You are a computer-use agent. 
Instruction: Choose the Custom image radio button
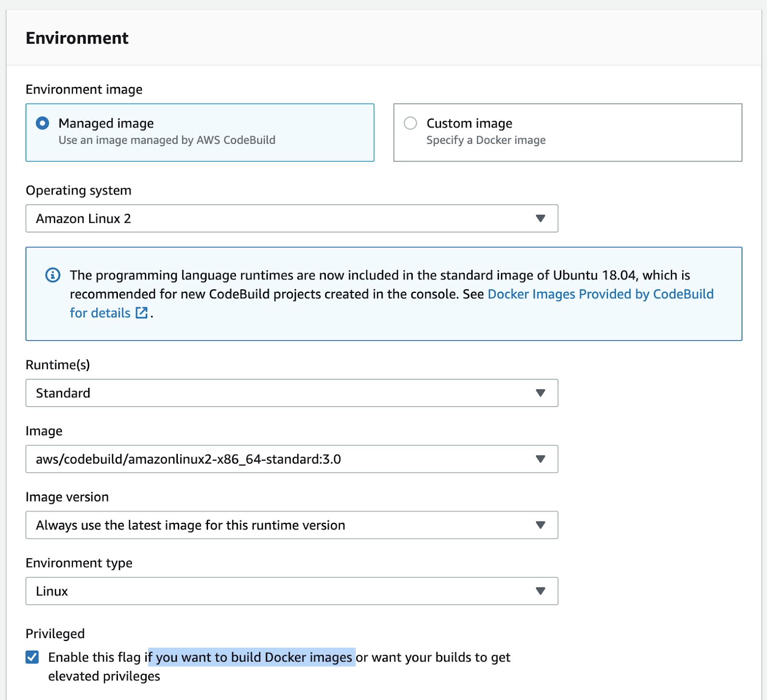[x=410, y=123]
